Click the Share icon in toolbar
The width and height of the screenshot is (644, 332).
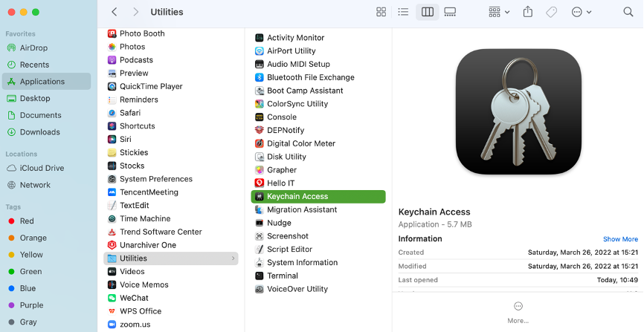pyautogui.click(x=528, y=12)
